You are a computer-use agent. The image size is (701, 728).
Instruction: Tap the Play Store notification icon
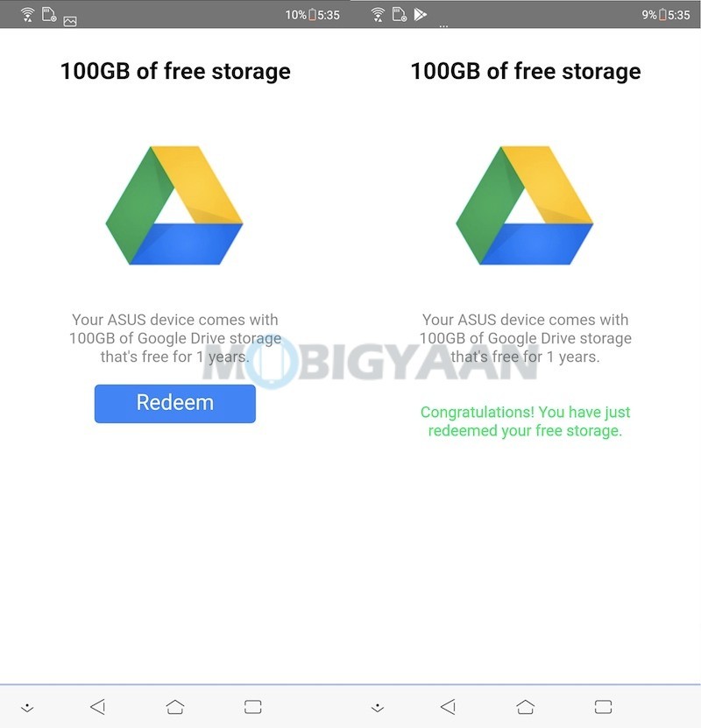point(420,14)
